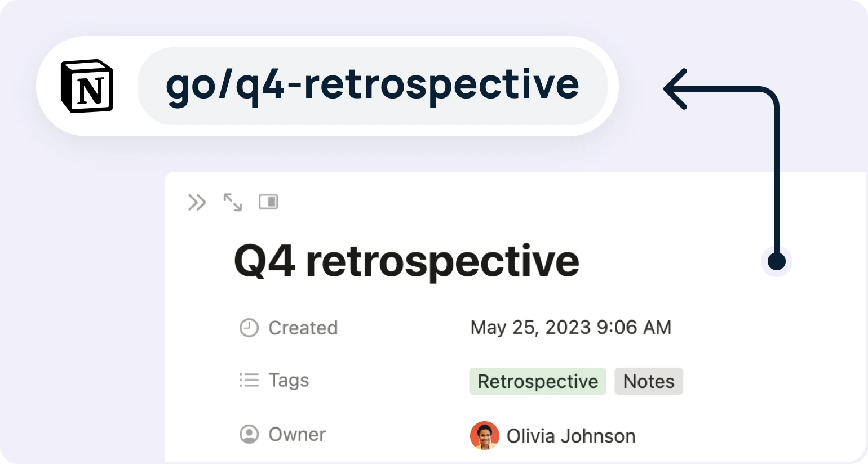Click the Q4 retrospective page title

pyautogui.click(x=406, y=260)
